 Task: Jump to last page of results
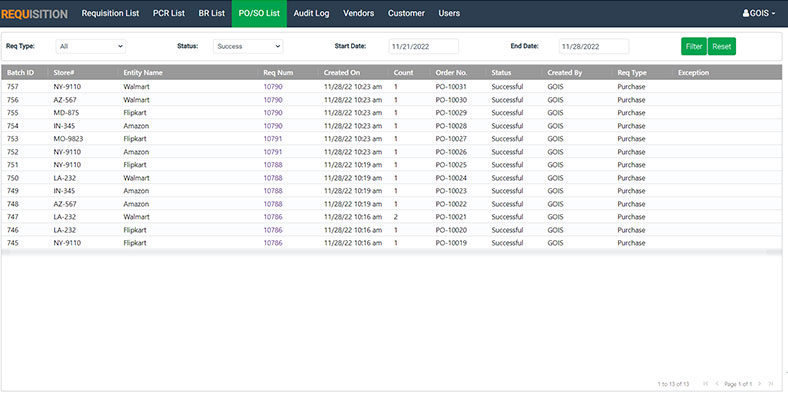[770, 384]
